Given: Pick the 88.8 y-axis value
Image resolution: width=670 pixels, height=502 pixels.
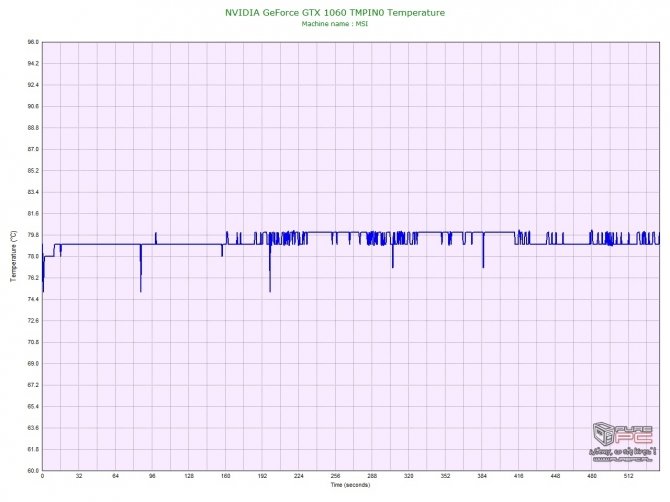Looking at the screenshot, I should 33,128.
